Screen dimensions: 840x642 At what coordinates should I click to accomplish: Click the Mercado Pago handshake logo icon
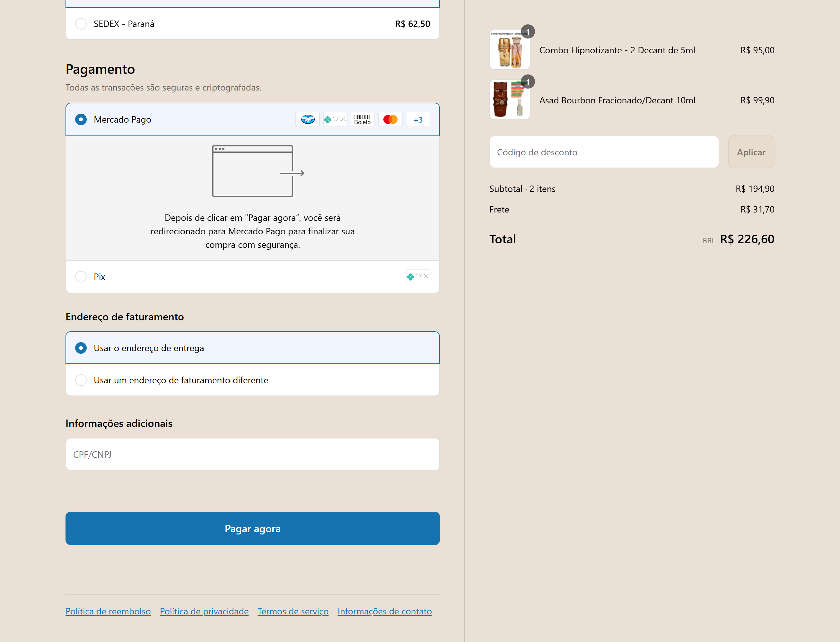point(308,120)
